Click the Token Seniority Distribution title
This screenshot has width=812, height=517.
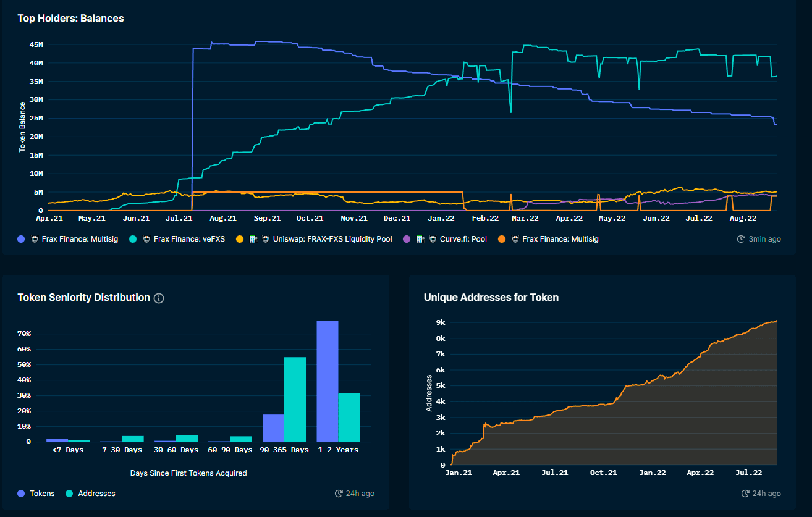click(83, 298)
